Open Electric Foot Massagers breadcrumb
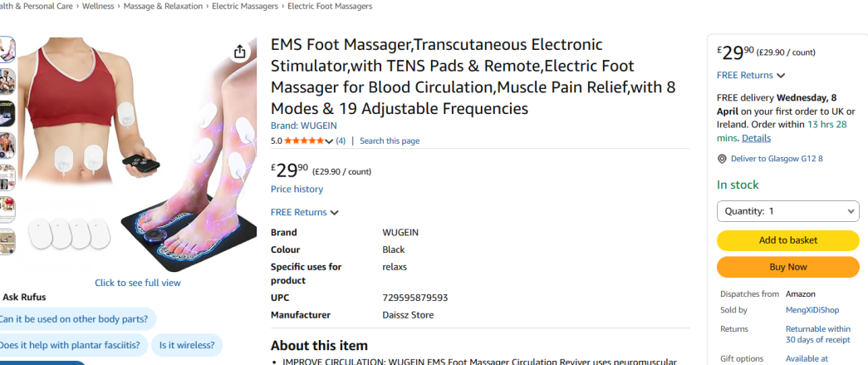Viewport: 868px width, 365px height. point(330,6)
